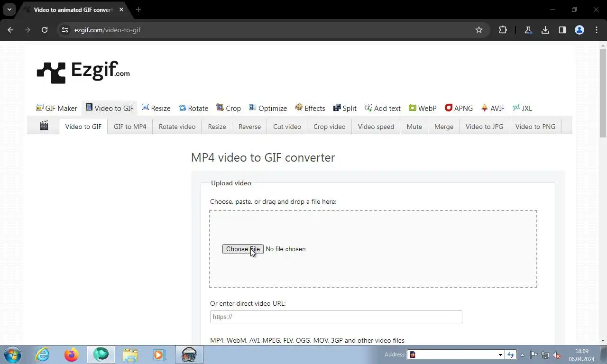Click the taskbar Address field refresh button
607x364 pixels.
point(511,355)
